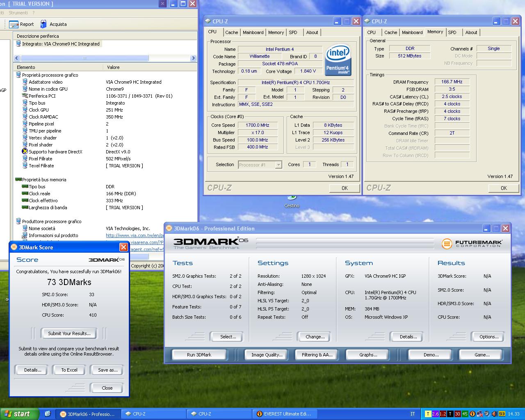Image resolution: width=525 pixels, height=420 pixels.
Task: Click the Integrato VIA Chrome9 device icon
Action: coord(18,43)
